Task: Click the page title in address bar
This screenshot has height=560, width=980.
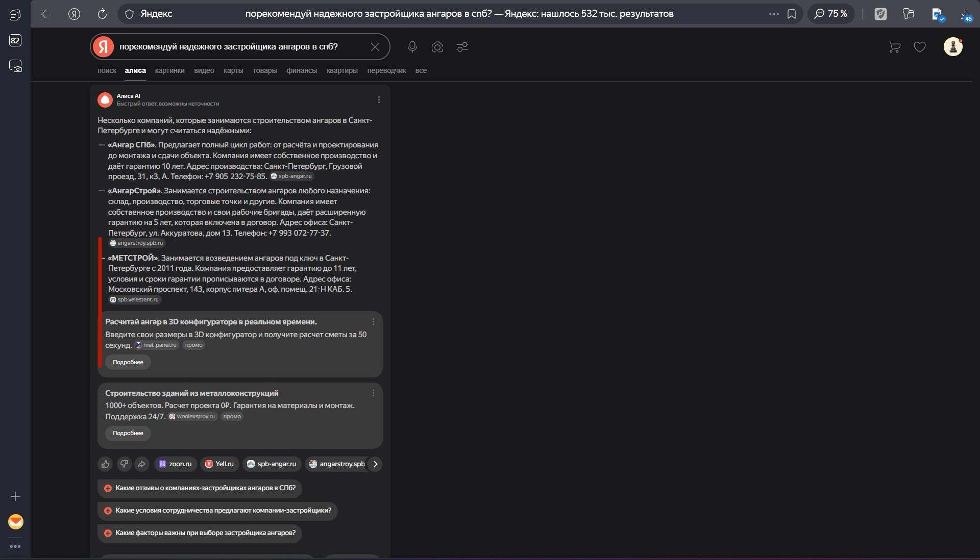Action: 459,14
